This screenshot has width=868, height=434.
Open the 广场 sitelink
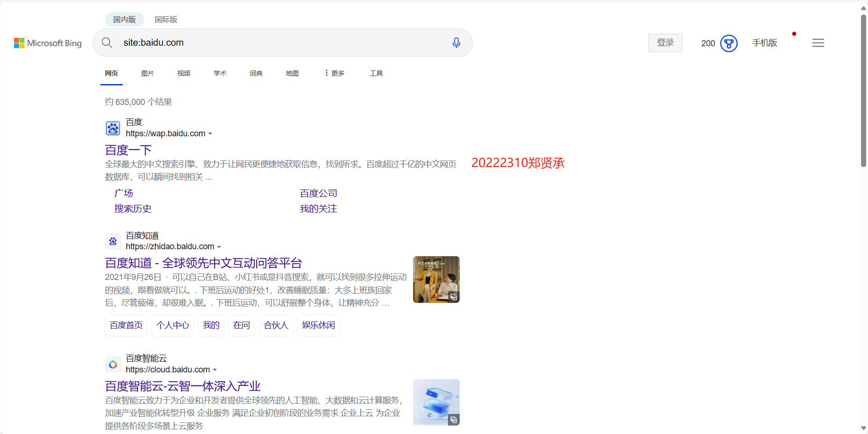point(124,193)
